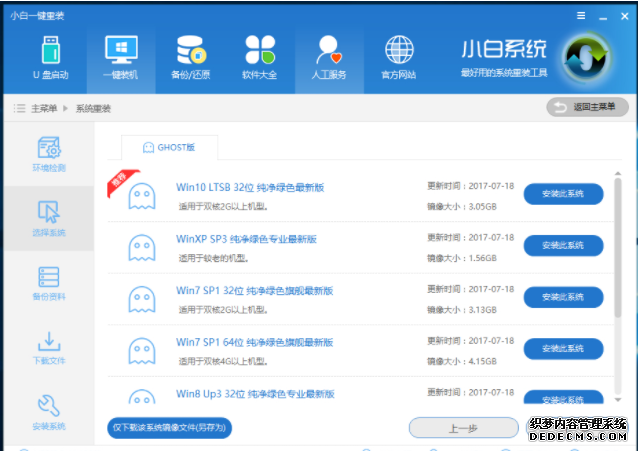Click 上一步 button
638x451 pixels.
coord(463,428)
